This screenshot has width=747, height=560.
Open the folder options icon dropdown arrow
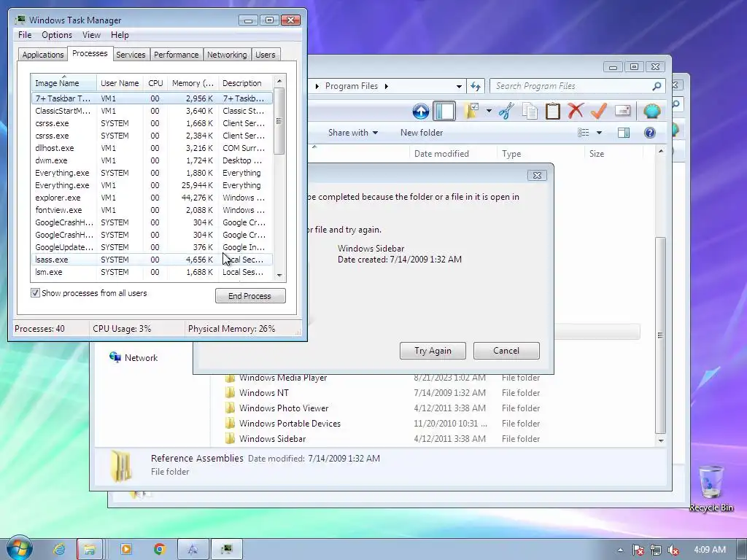pos(489,111)
